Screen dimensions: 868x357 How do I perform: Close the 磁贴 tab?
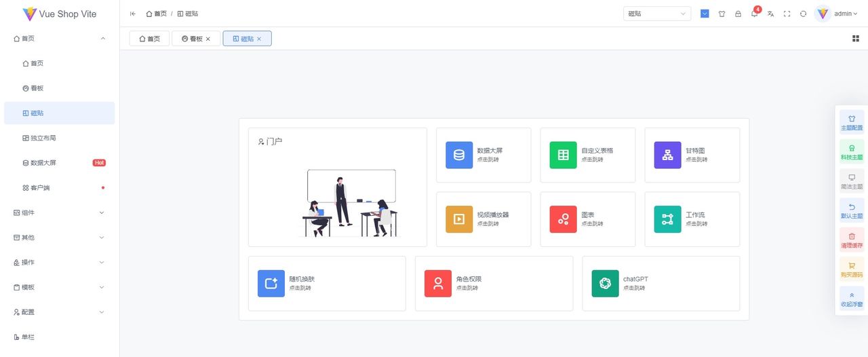pyautogui.click(x=259, y=39)
